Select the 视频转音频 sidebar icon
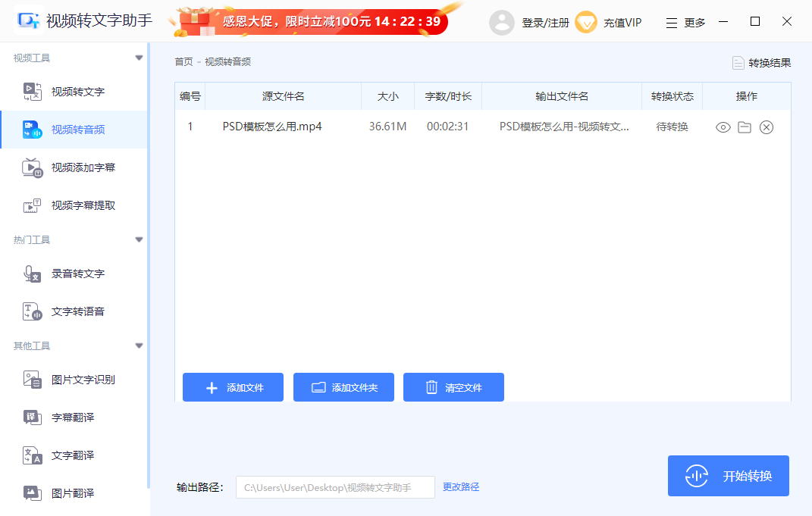The image size is (812, 516). coord(32,130)
